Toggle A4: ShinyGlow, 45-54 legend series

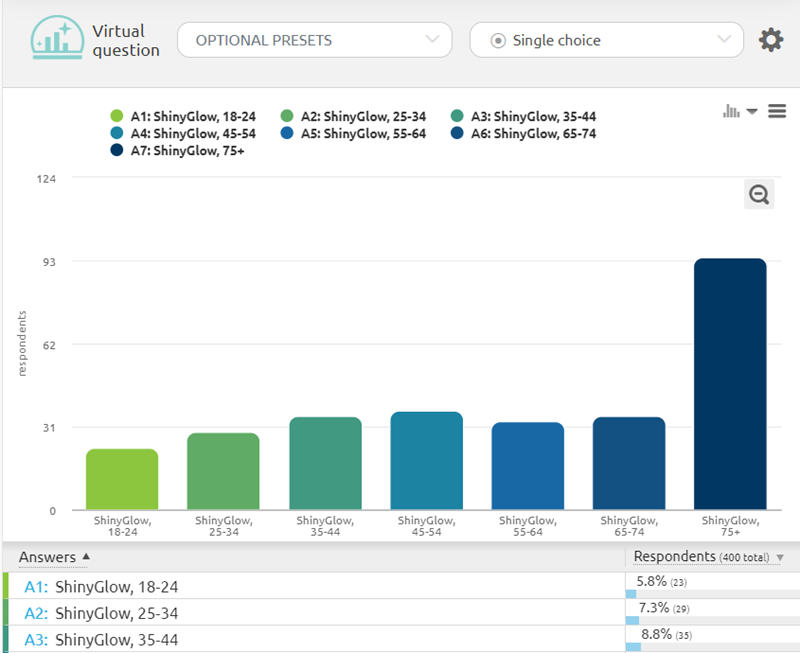(184, 134)
